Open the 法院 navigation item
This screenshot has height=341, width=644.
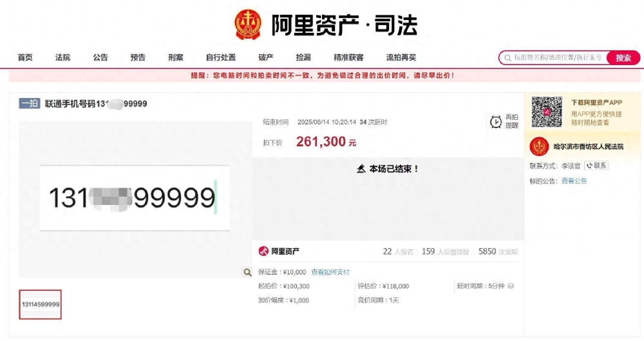[63, 57]
